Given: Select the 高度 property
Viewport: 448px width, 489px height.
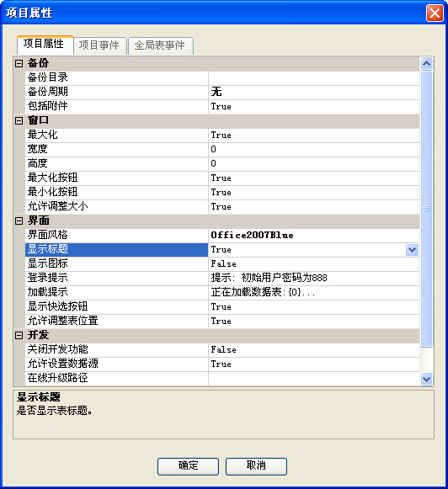Looking at the screenshot, I should coord(117,164).
